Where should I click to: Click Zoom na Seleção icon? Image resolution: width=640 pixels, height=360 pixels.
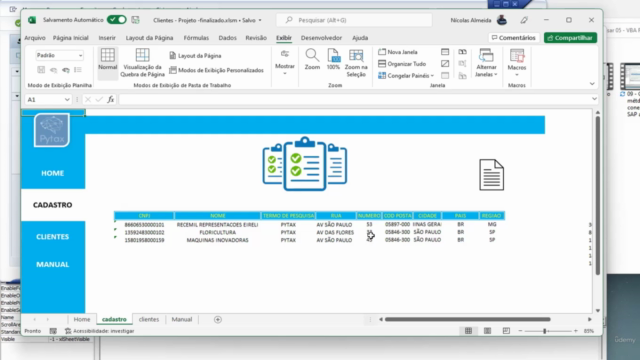pyautogui.click(x=356, y=62)
